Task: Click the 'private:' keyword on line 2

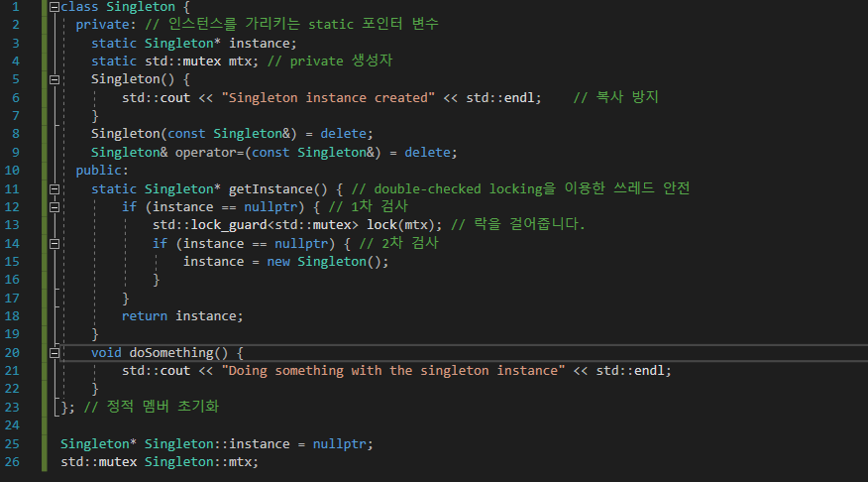Action: tap(106, 25)
